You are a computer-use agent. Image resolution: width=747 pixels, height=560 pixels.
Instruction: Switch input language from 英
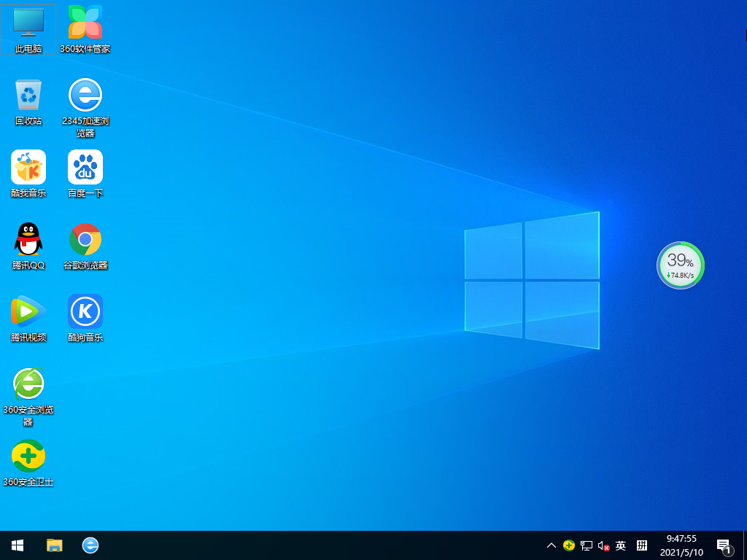point(620,545)
